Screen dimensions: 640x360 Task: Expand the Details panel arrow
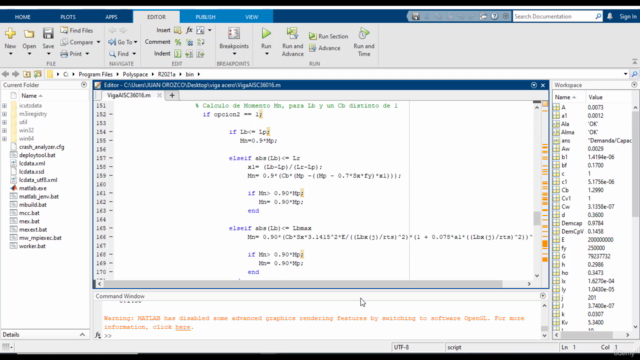tap(82, 335)
